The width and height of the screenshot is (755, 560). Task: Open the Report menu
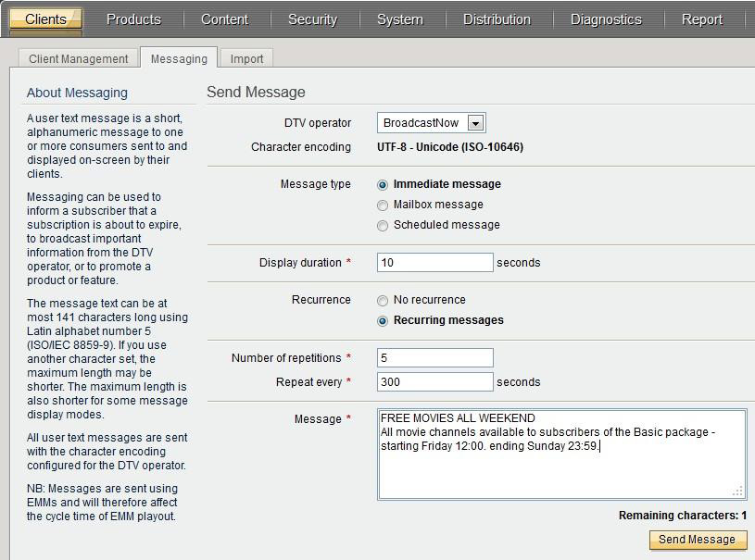click(x=701, y=19)
